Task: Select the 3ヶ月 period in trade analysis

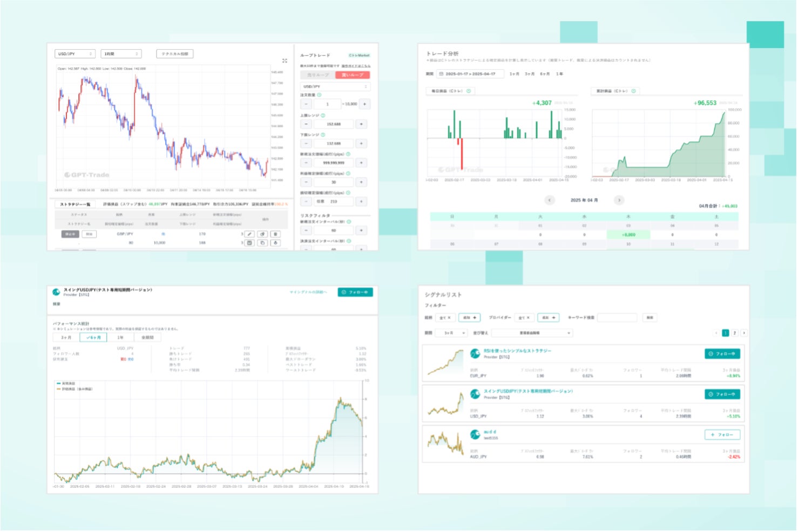Action: (x=530, y=74)
